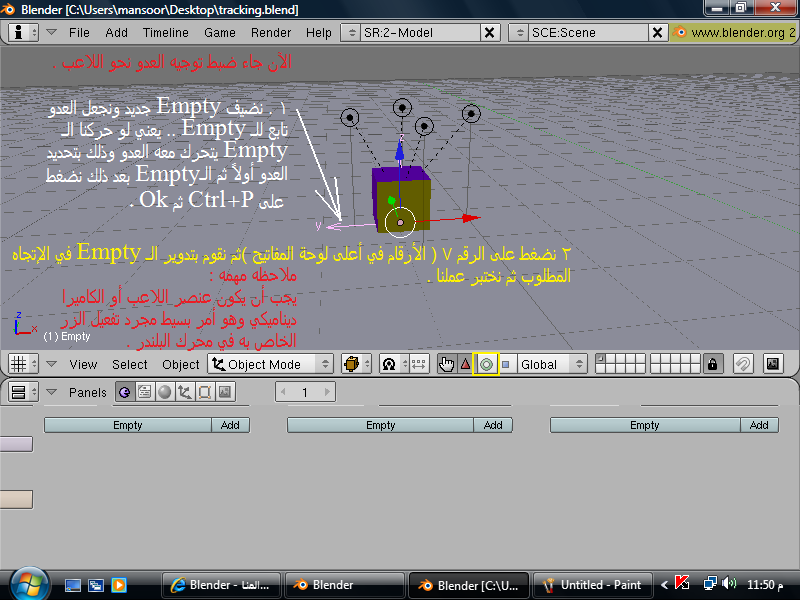Collapse the Buttons window menus triangle

pos(51,392)
